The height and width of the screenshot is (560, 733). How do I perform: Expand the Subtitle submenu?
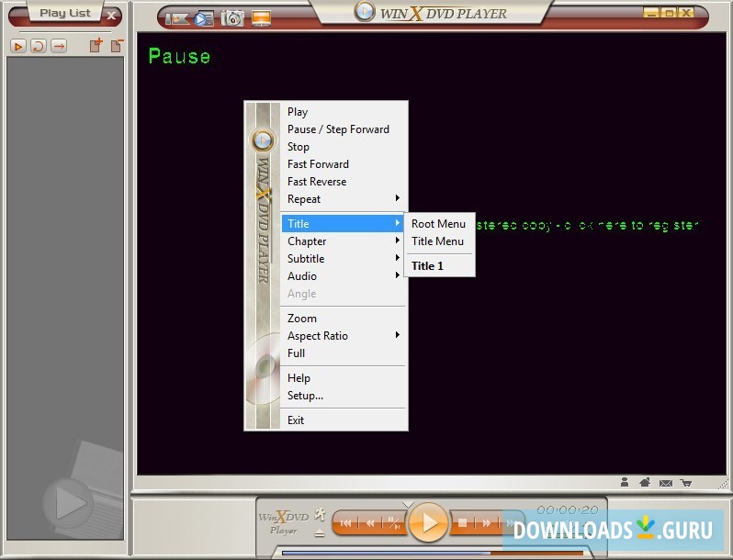click(344, 259)
